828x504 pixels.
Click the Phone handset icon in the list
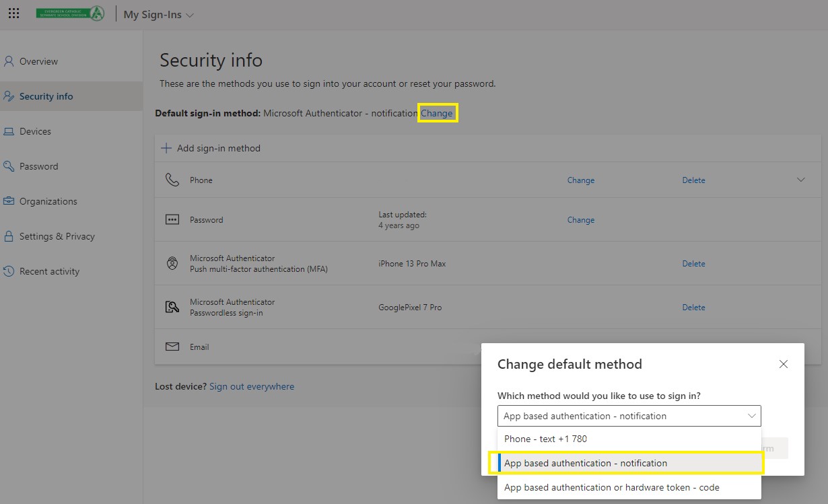(172, 180)
